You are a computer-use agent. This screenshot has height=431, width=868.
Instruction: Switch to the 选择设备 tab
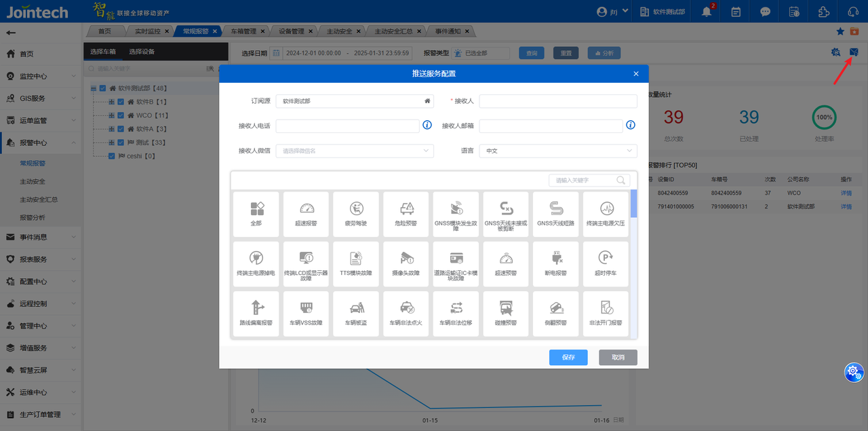(142, 52)
